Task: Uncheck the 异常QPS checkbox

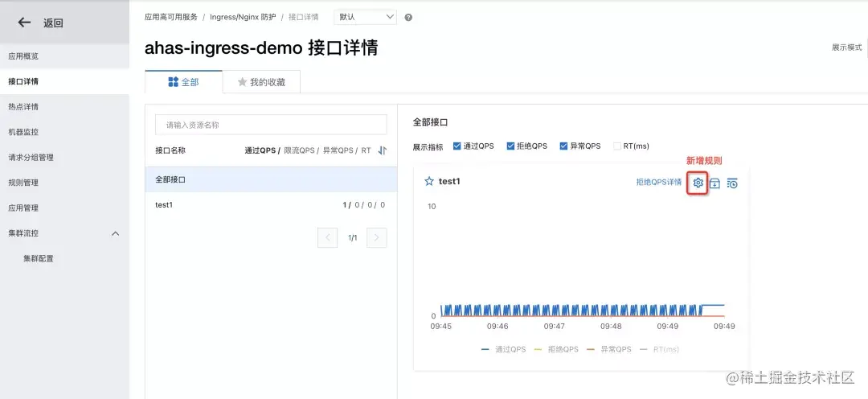Action: click(x=563, y=146)
